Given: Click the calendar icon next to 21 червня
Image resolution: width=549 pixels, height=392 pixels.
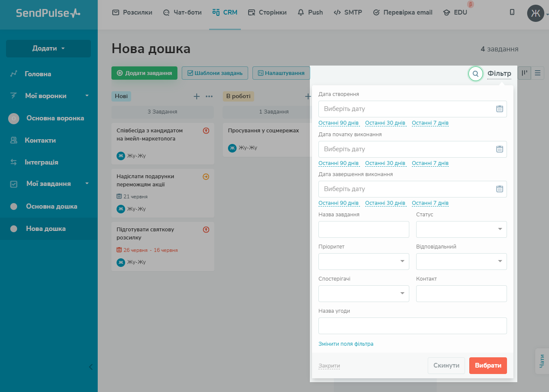Looking at the screenshot, I should [x=119, y=197].
